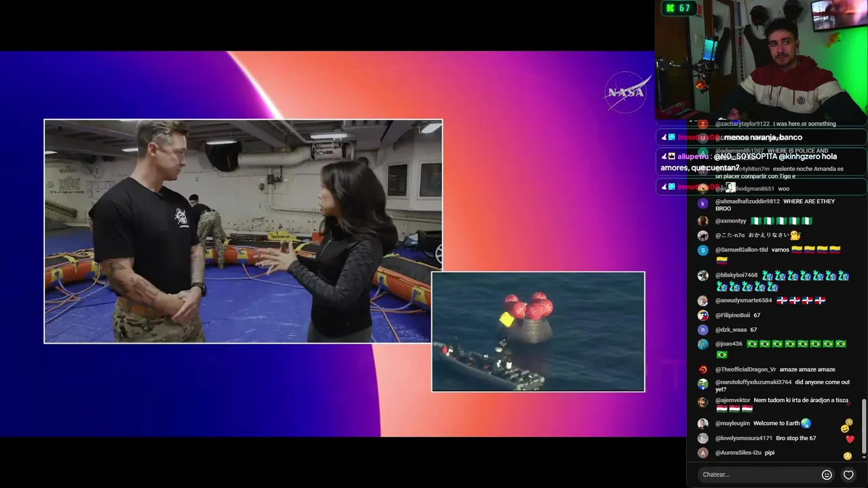Click username @ajemvektor
868x488 pixels.
pyautogui.click(x=733, y=401)
